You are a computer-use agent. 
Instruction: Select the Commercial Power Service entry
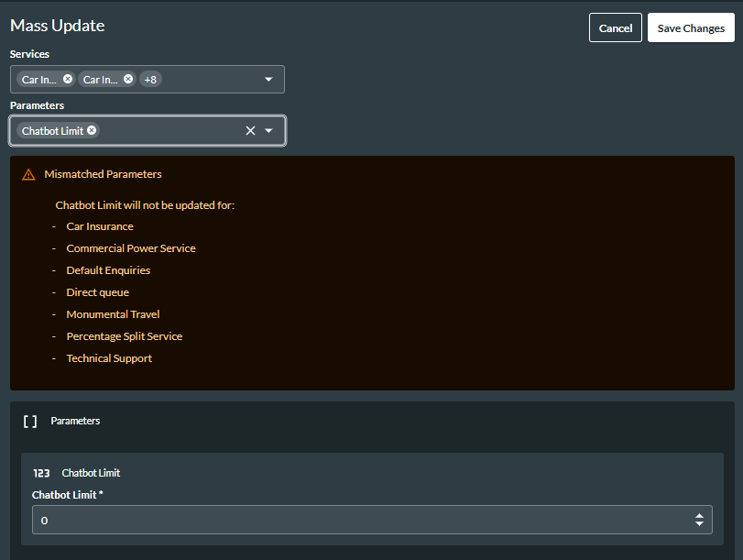click(x=131, y=248)
